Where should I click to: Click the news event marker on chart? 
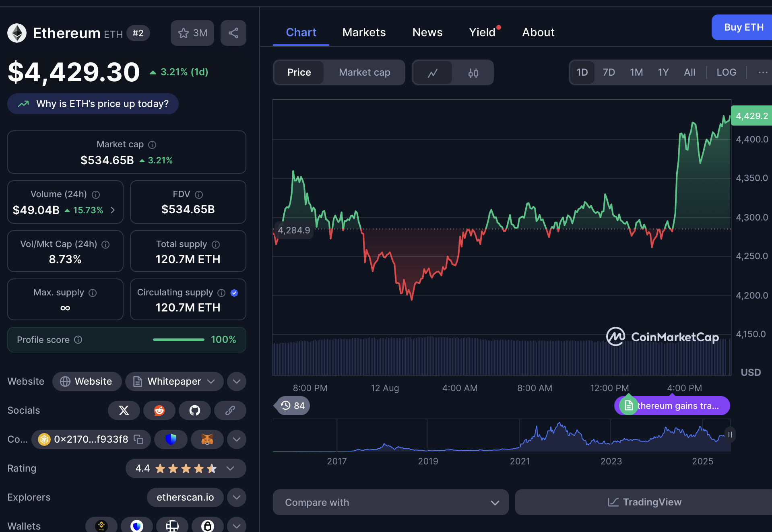point(628,405)
